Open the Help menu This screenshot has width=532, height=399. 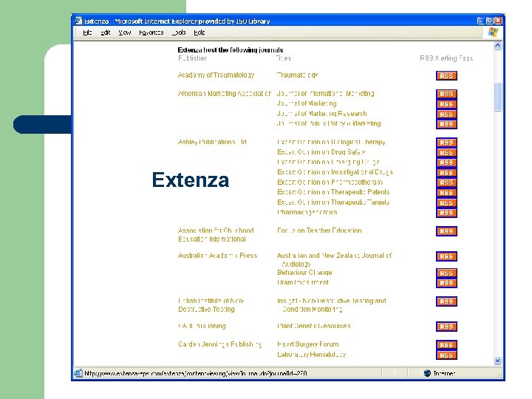point(199,33)
